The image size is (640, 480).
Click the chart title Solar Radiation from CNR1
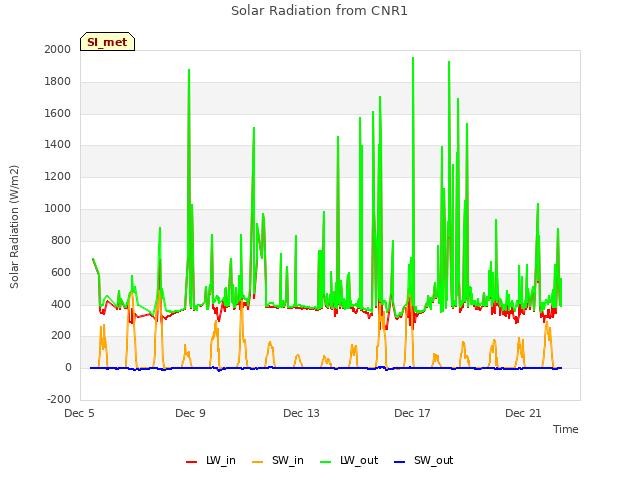coord(319,11)
